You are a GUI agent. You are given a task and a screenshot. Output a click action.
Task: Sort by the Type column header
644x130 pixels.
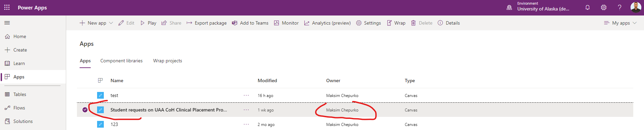[410, 80]
